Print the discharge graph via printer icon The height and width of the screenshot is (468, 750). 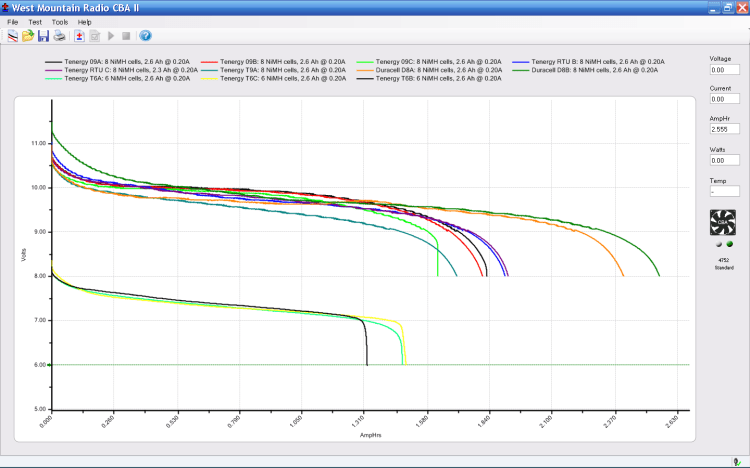pos(59,36)
